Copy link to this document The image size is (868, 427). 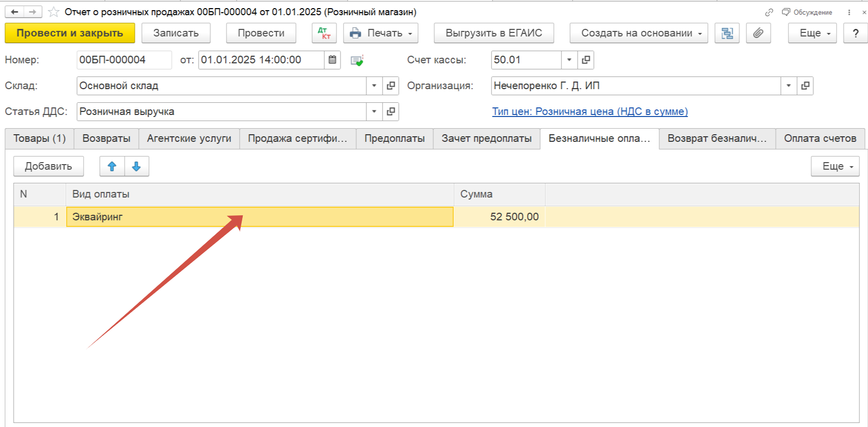[x=769, y=12]
